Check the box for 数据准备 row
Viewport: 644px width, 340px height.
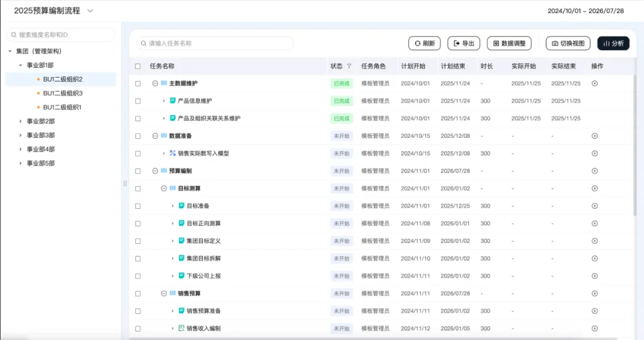(x=138, y=136)
